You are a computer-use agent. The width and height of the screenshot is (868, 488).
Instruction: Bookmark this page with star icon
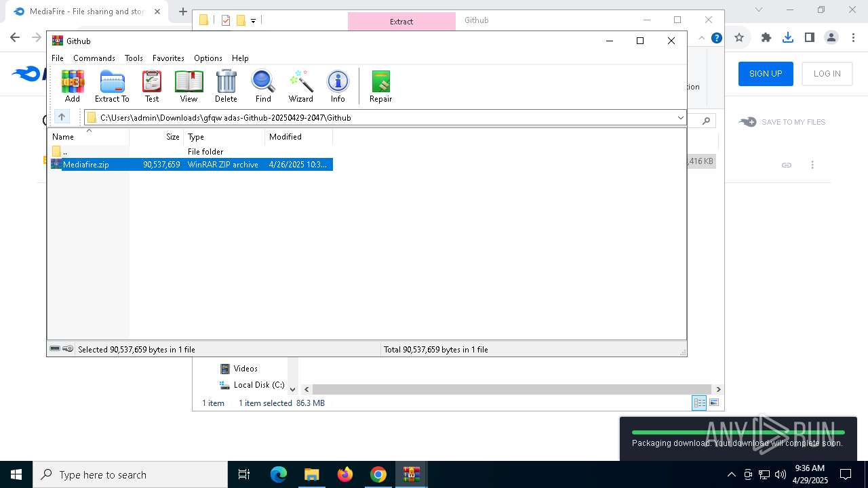739,38
